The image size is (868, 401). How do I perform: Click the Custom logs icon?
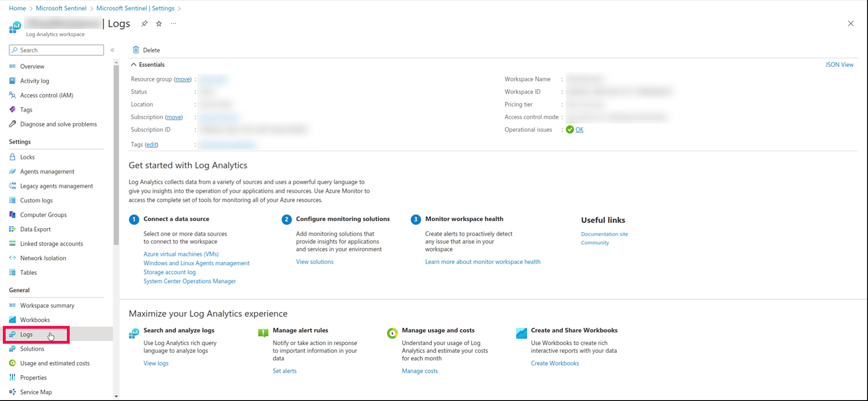13,200
